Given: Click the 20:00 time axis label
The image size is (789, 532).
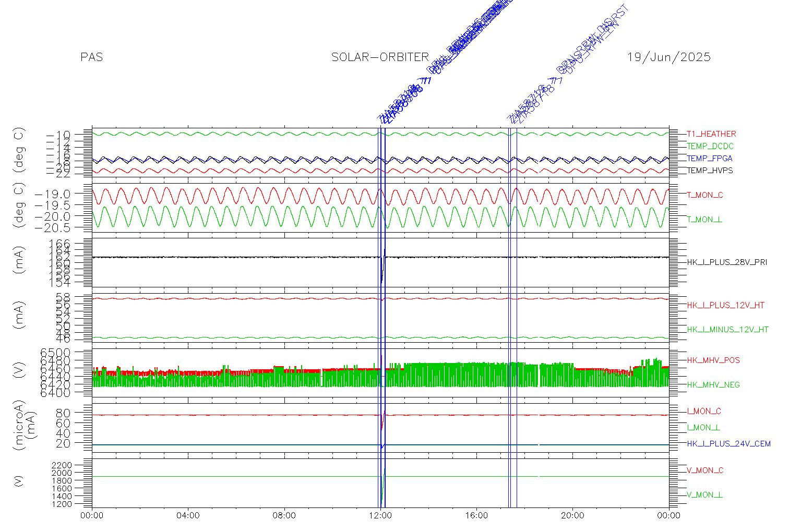Looking at the screenshot, I should point(573,516).
